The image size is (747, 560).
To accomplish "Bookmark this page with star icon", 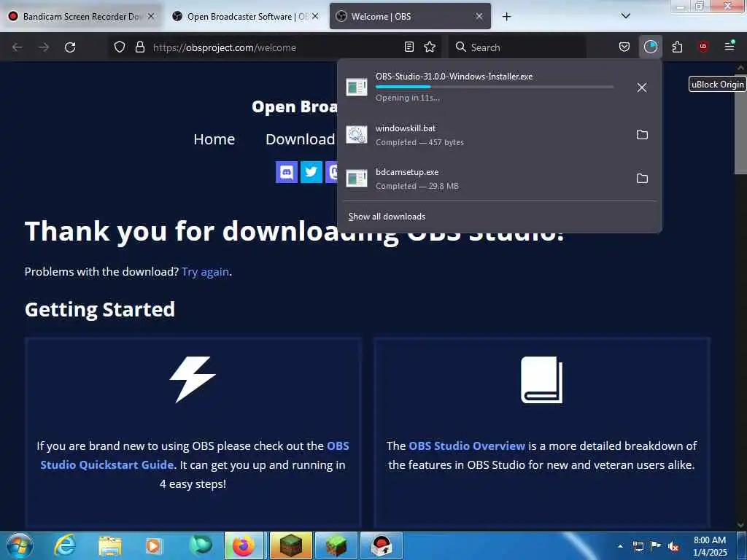I will (x=430, y=47).
